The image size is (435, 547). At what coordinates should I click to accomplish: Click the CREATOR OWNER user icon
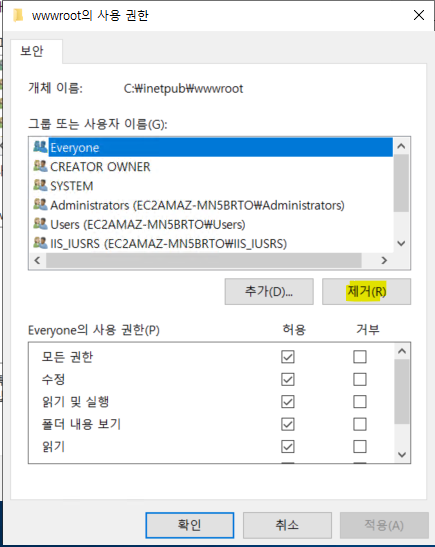pyautogui.click(x=40, y=166)
